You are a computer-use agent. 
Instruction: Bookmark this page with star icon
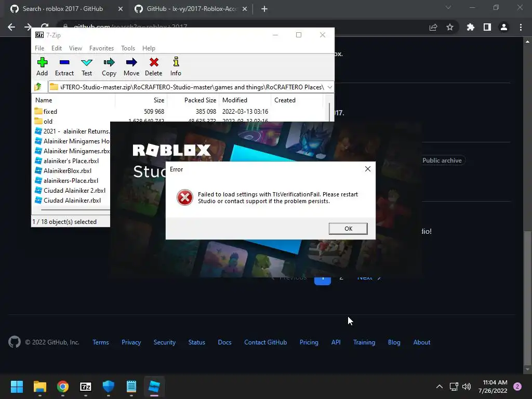(450, 27)
